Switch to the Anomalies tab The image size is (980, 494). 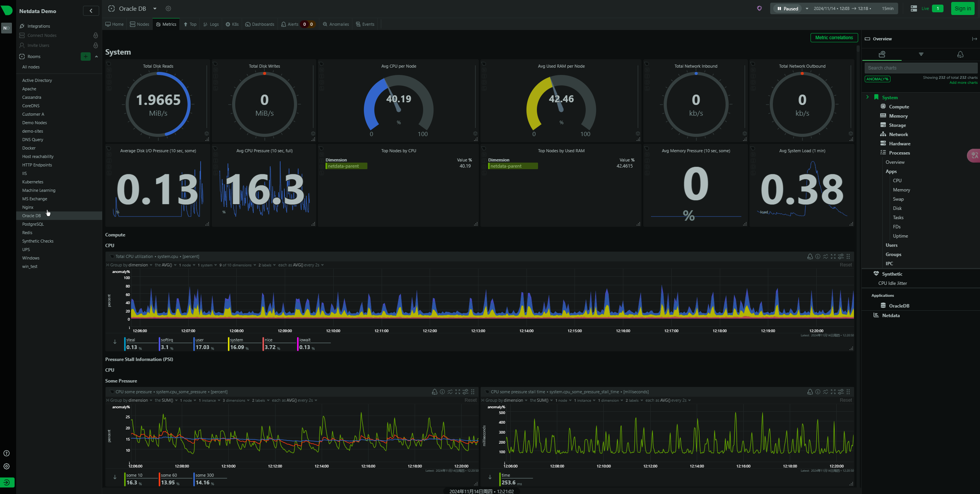tap(336, 24)
